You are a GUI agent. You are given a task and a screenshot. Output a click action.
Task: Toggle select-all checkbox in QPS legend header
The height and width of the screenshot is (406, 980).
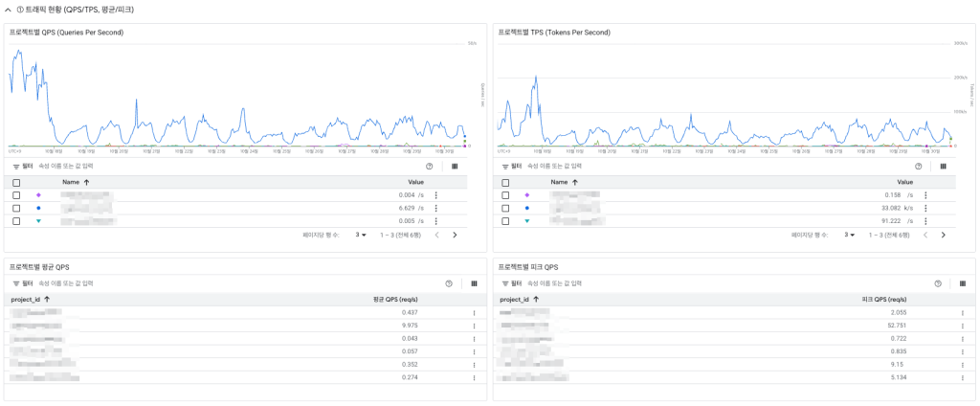(x=16, y=183)
